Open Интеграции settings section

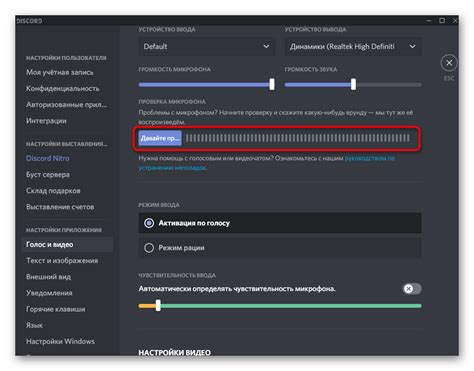(46, 121)
